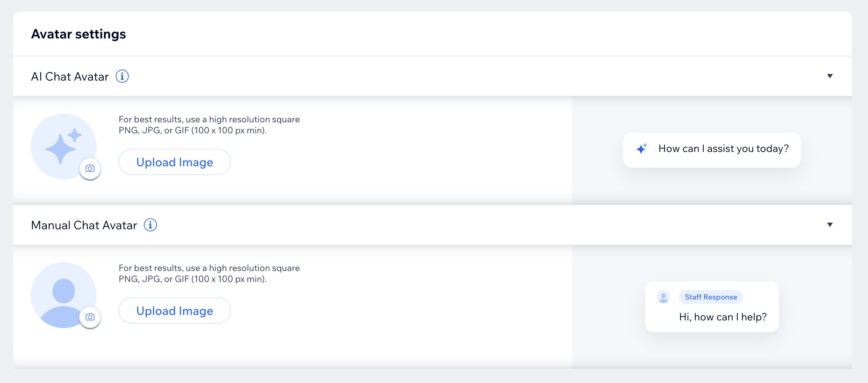868x383 pixels.
Task: Click the AI Chat Avatar section header
Action: coord(70,76)
